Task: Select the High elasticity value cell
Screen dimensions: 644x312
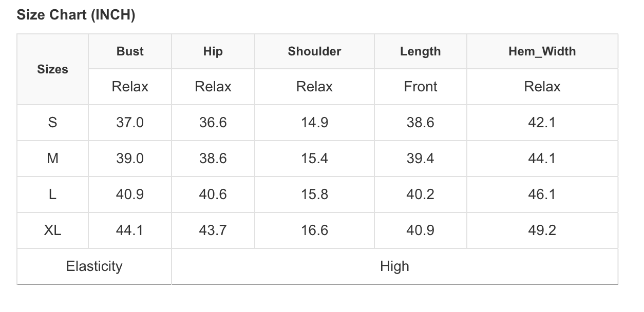Action: [394, 266]
